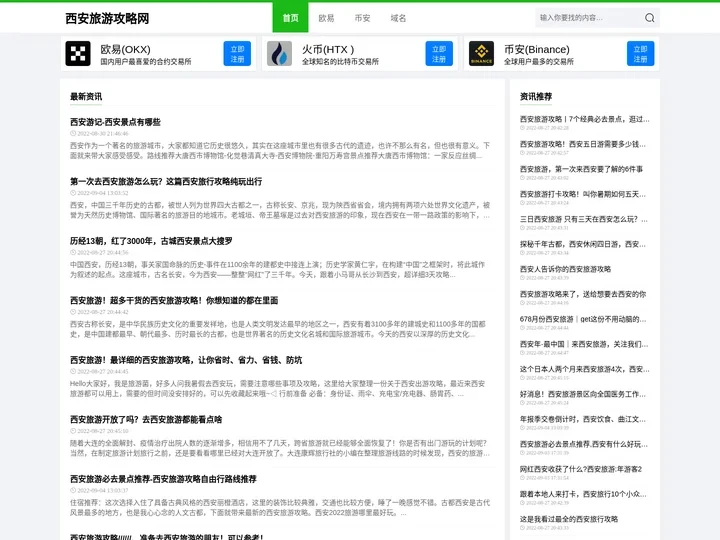This screenshot has width=720, height=540.
Task: Click the 资讯推荐 section heading
Action: point(536,96)
